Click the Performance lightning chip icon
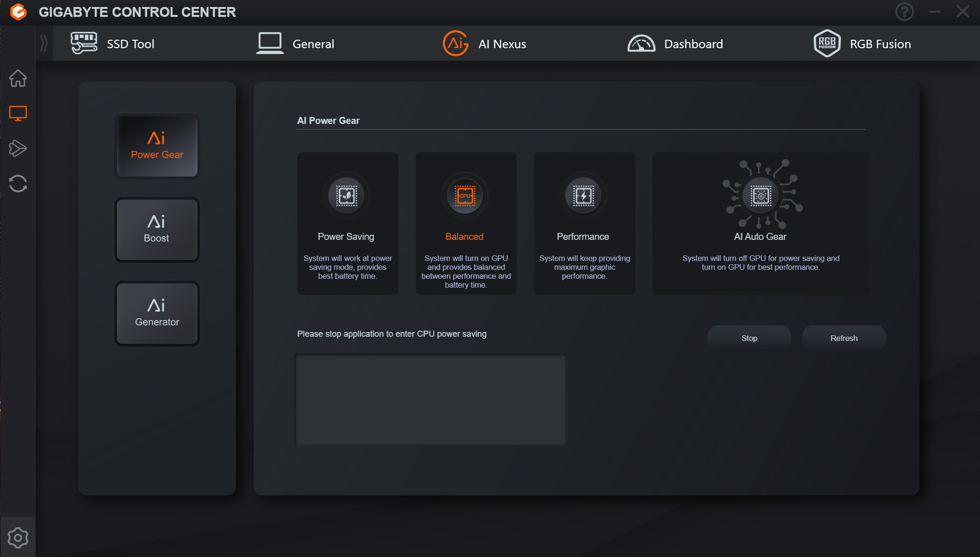Viewport: 980px width, 557px height. (583, 195)
